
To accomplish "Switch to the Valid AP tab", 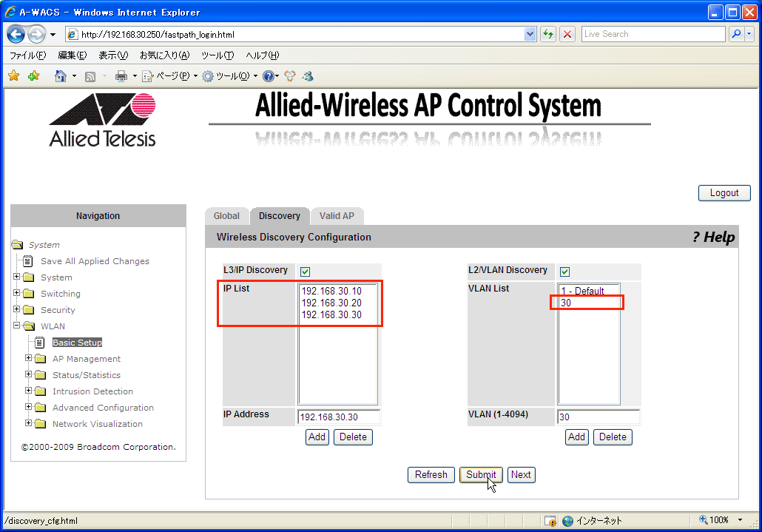I will tap(337, 216).
